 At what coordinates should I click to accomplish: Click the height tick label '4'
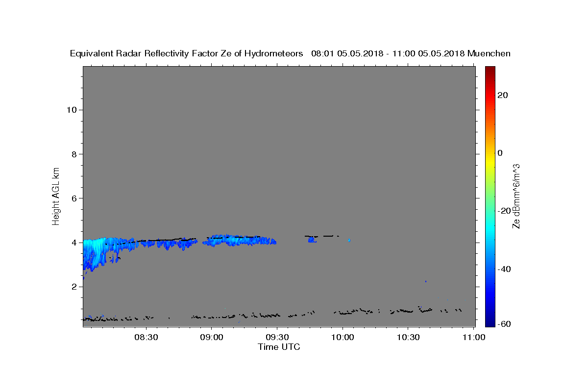[74, 243]
